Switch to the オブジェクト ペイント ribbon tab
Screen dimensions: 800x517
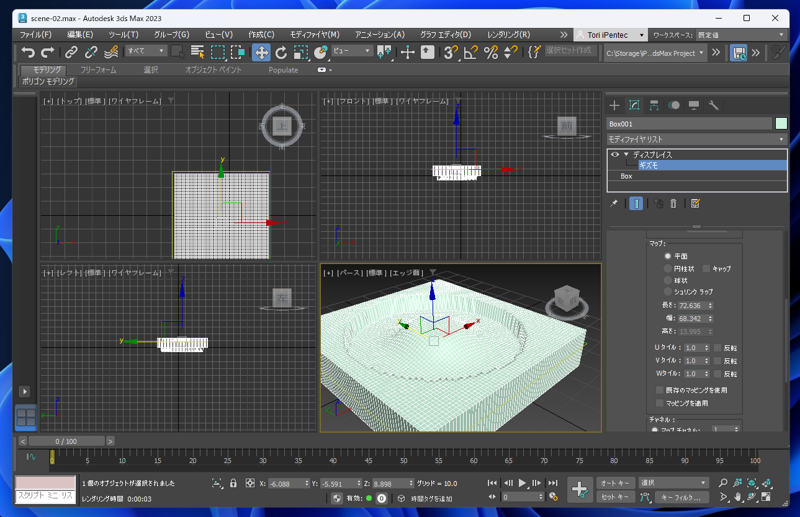click(213, 70)
